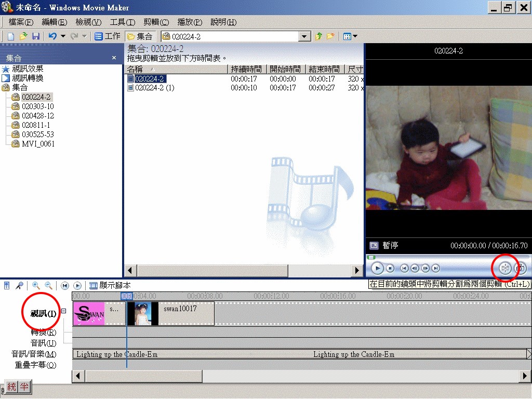Select the 視訊轉換 item in collections tree
The height and width of the screenshot is (399, 532).
pyautogui.click(x=28, y=78)
